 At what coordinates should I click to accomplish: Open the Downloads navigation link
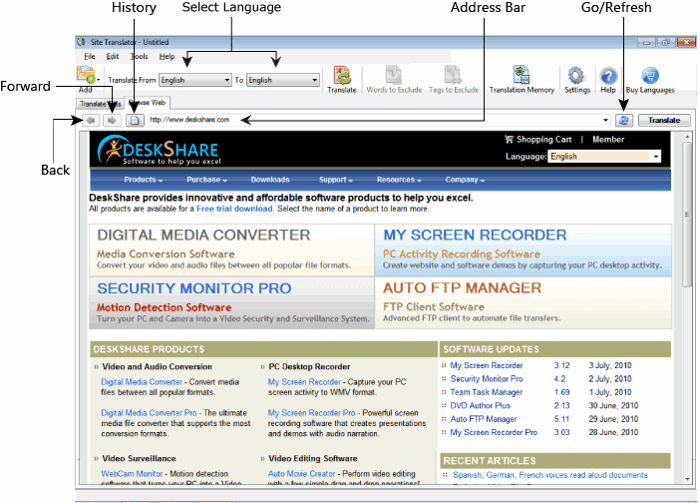tap(270, 180)
